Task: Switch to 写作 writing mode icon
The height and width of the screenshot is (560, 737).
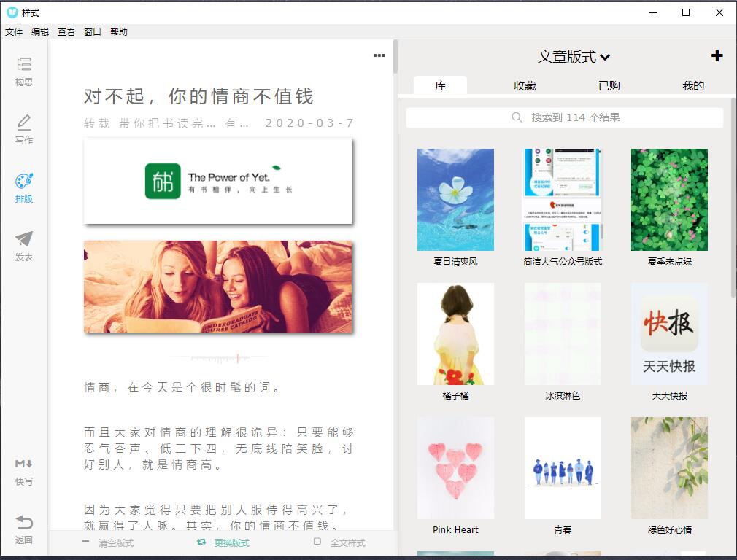Action: 24,122
